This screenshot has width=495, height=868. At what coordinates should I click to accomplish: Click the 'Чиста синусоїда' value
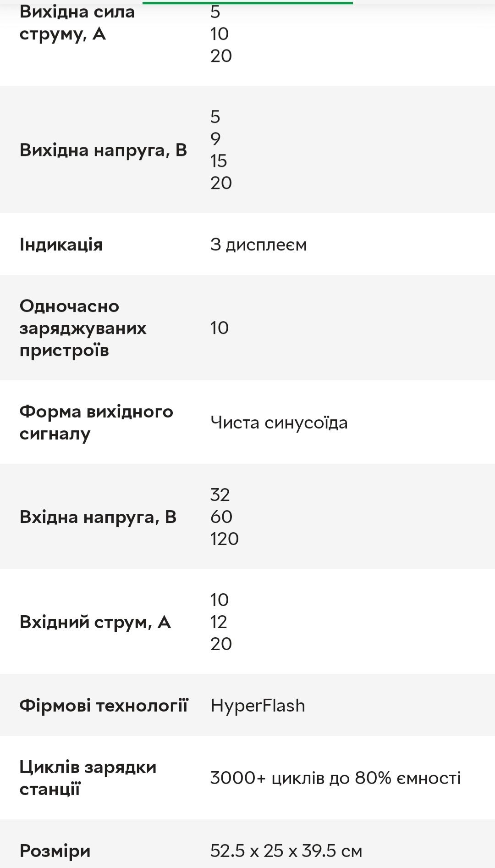[279, 423]
